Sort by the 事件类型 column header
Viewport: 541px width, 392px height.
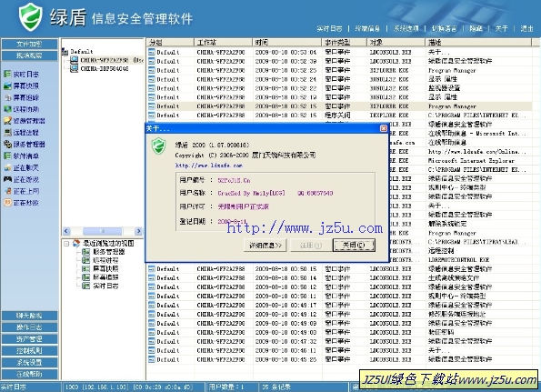pos(345,43)
